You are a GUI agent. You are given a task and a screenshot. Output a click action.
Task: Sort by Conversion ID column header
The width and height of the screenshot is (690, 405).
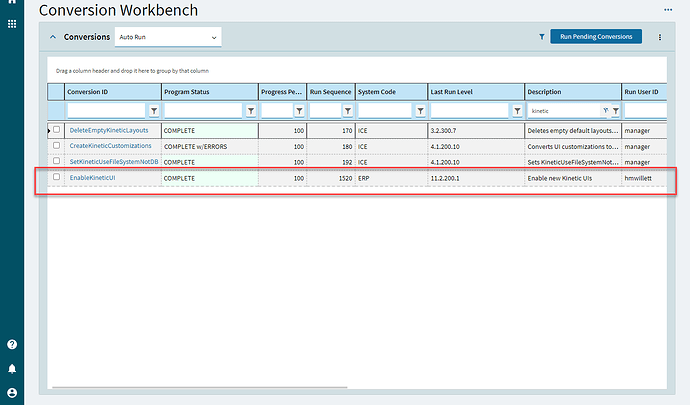pyautogui.click(x=113, y=92)
